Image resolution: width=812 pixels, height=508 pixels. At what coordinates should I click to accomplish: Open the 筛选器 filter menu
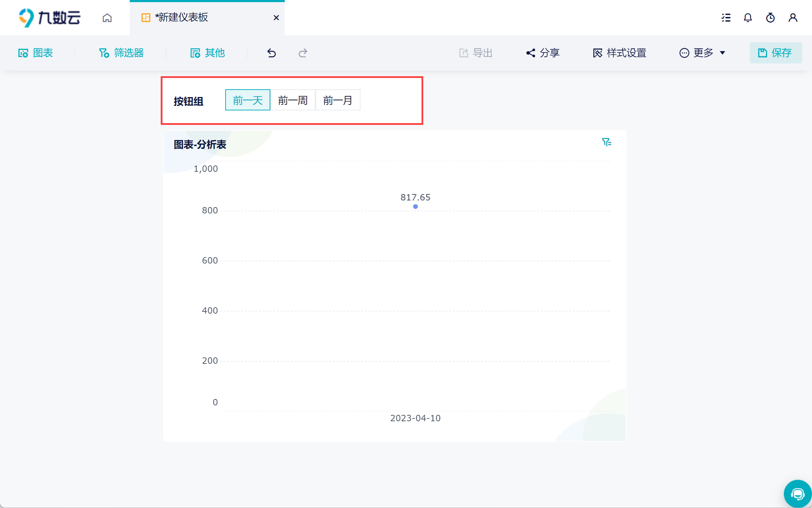[x=121, y=53]
